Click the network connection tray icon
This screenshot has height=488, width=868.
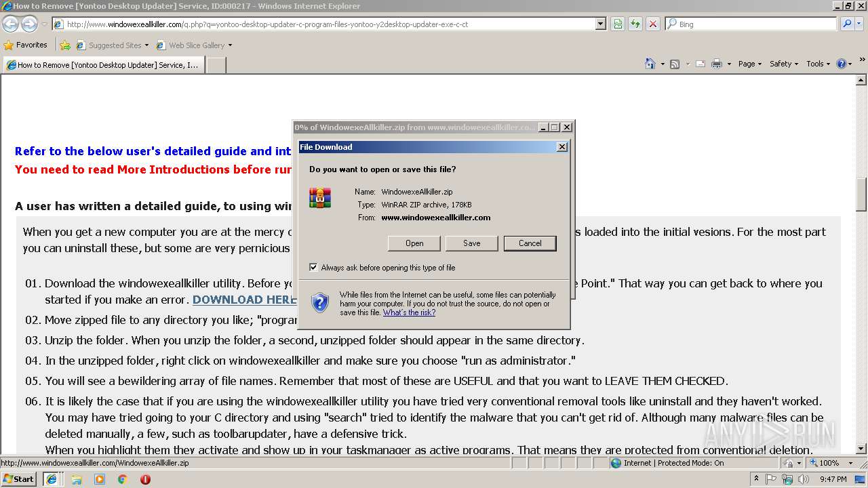click(x=788, y=479)
